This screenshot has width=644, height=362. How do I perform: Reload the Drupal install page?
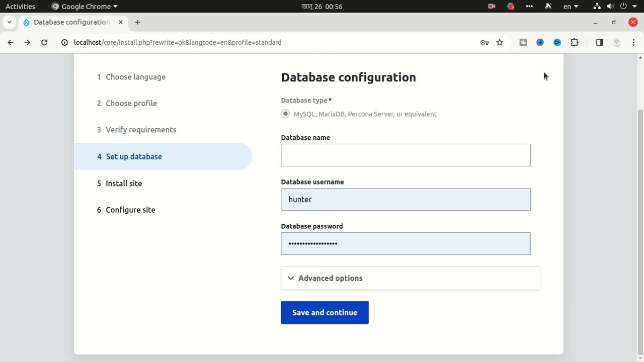(x=44, y=43)
